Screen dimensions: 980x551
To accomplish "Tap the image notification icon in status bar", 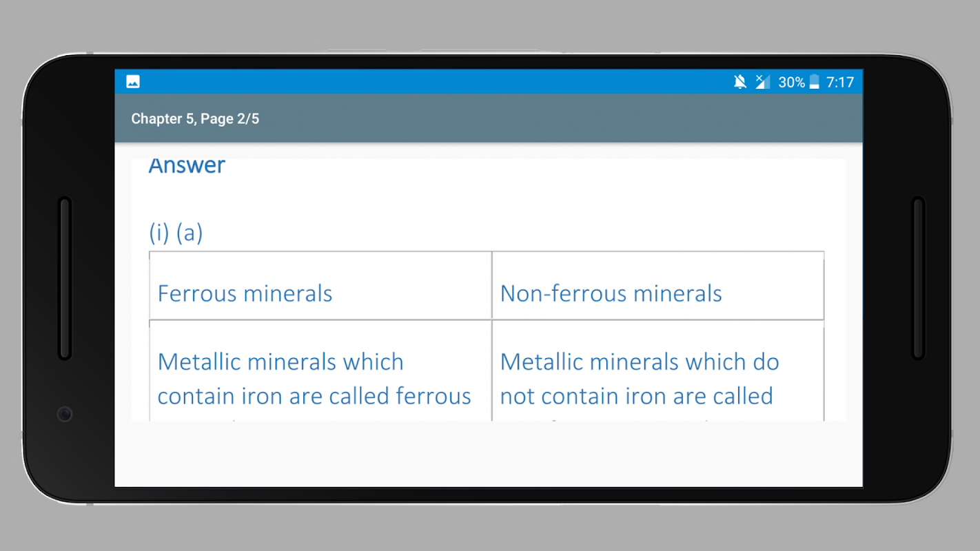I will (133, 82).
